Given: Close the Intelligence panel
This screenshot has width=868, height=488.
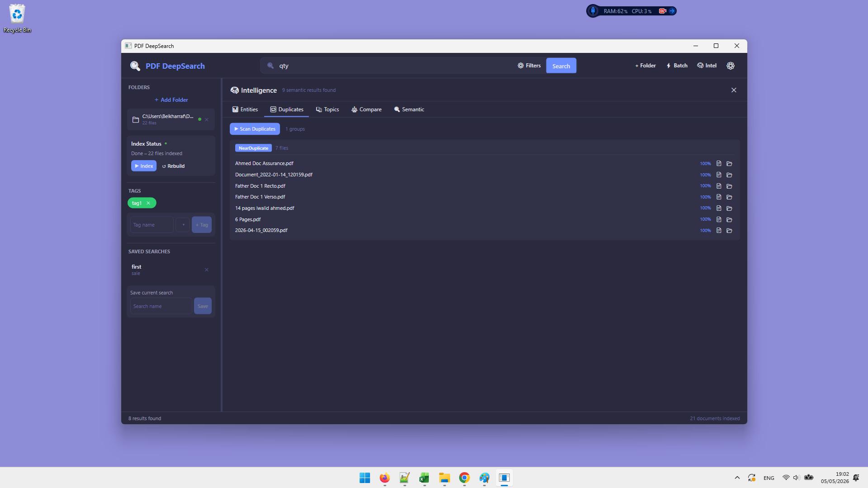Looking at the screenshot, I should click(734, 90).
